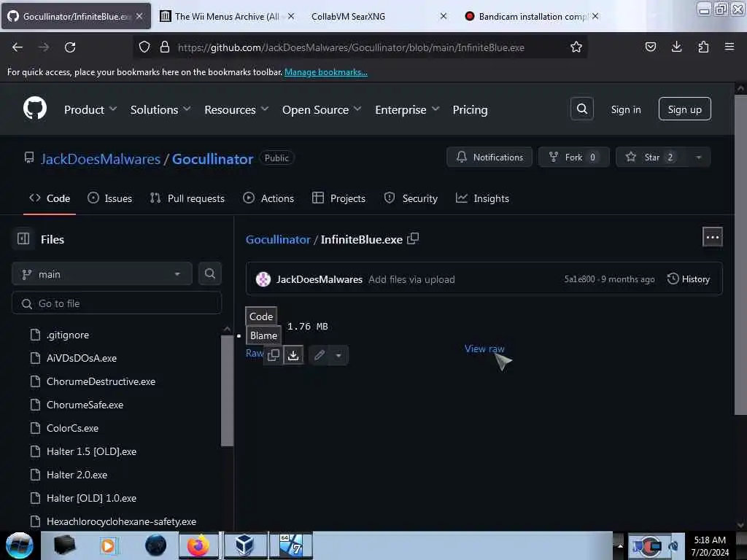Switch to the Projects tab
This screenshot has width=747, height=560.
coord(338,198)
